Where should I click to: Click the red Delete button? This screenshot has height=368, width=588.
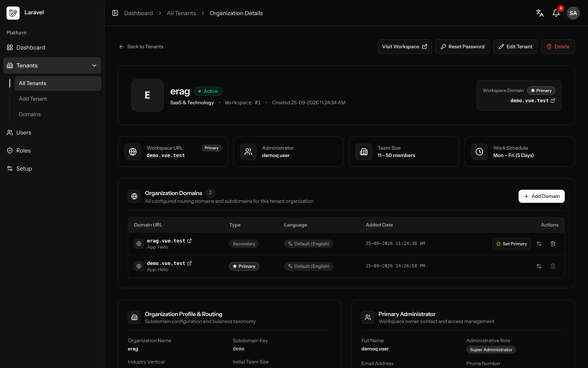pyautogui.click(x=558, y=46)
